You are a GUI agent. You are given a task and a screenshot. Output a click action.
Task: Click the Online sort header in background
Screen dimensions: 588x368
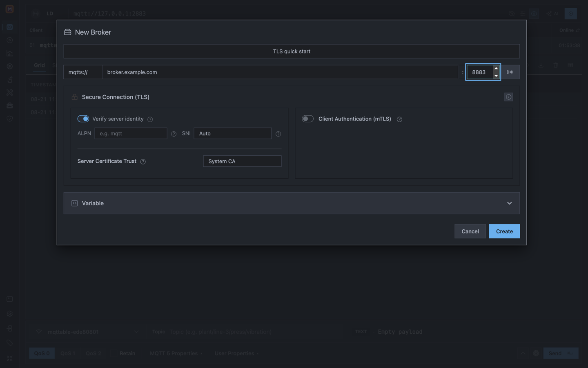(569, 30)
